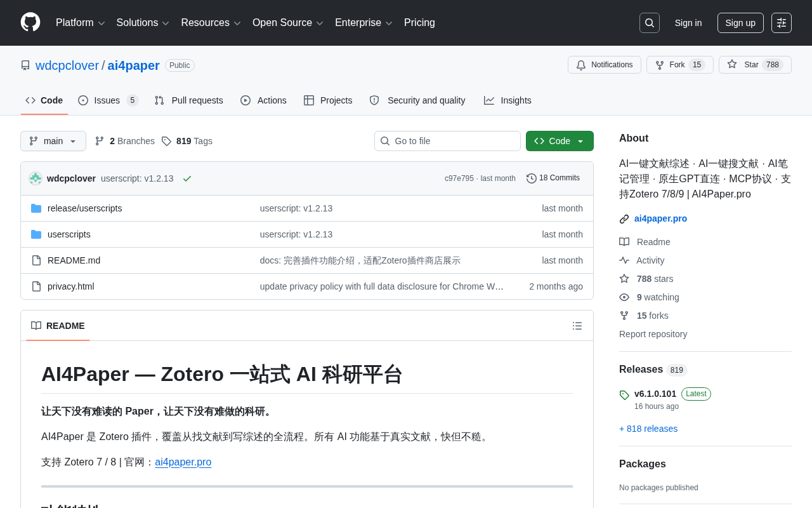
Task: Open the green Code dropdown
Action: 560,141
